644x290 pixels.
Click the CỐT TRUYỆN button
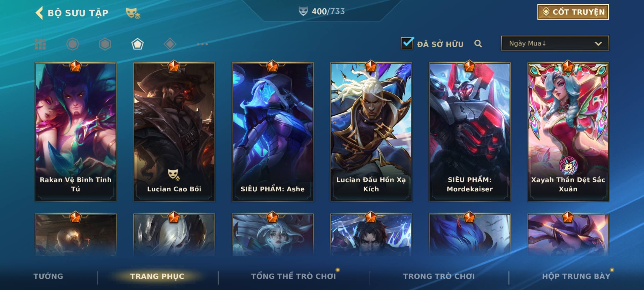pos(573,12)
